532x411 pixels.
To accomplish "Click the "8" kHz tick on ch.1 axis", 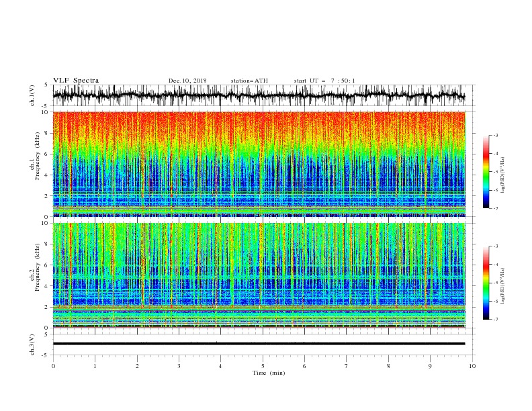I will (x=47, y=133).
